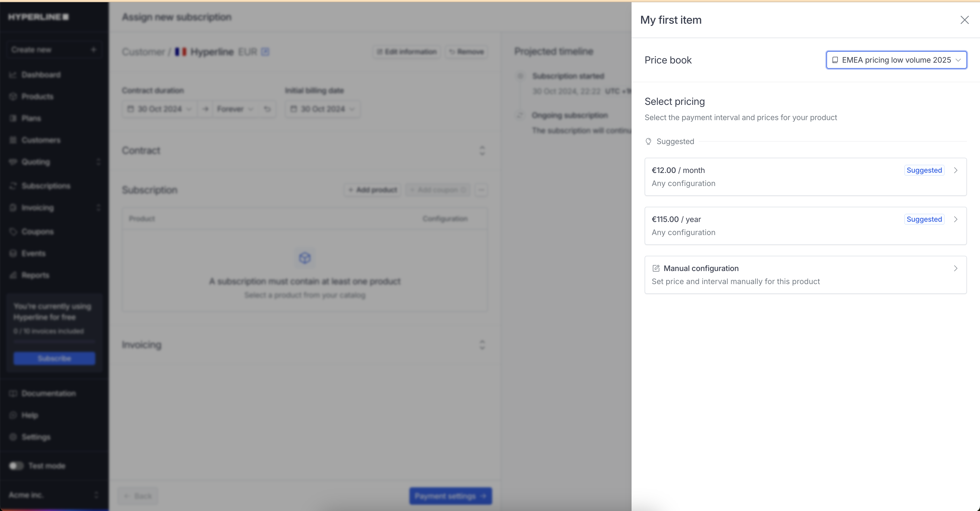Open Documentation link in sidebar
The width and height of the screenshot is (980, 511).
point(48,393)
